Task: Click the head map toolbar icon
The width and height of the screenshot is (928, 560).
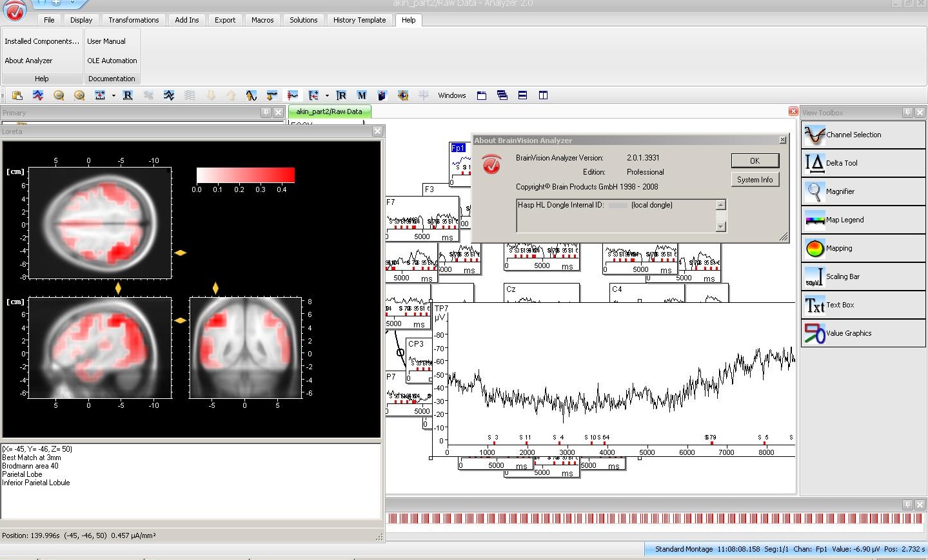Action: tap(403, 95)
